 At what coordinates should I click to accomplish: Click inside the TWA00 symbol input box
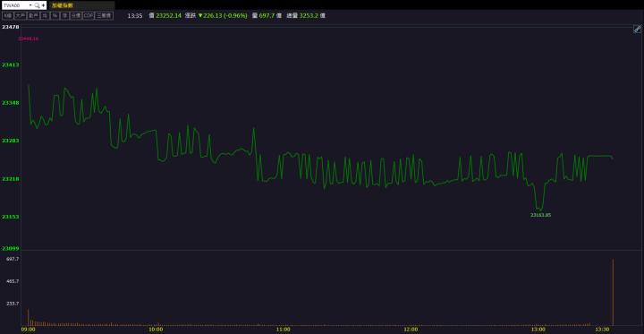point(15,5)
